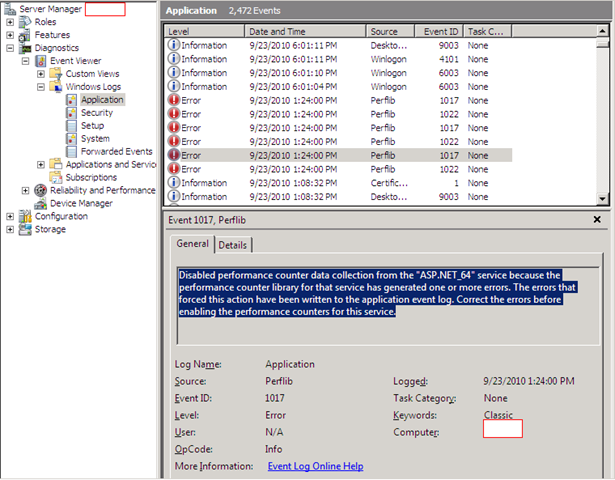Open the Event Log Online Help link
Viewport: 615px width, 480px height.
pos(315,466)
